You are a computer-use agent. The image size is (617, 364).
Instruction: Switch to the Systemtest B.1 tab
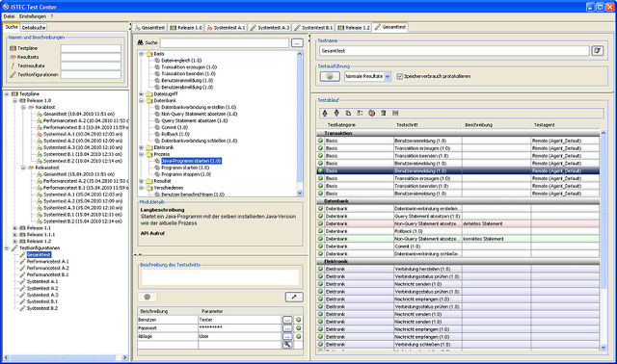pos(313,28)
